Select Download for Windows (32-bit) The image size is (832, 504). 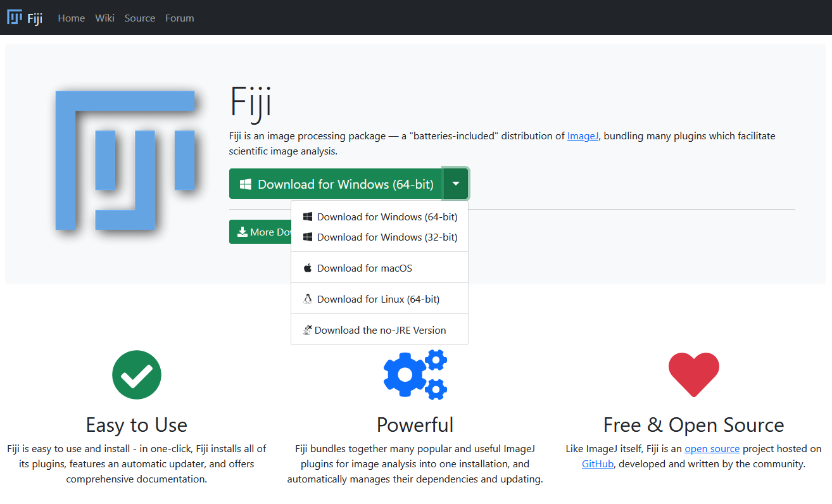coord(379,237)
